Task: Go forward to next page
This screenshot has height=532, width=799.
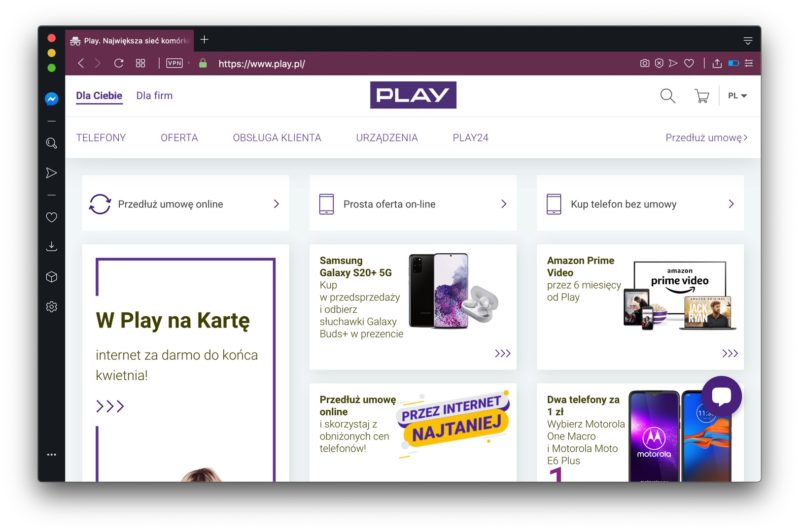Action: click(x=98, y=63)
